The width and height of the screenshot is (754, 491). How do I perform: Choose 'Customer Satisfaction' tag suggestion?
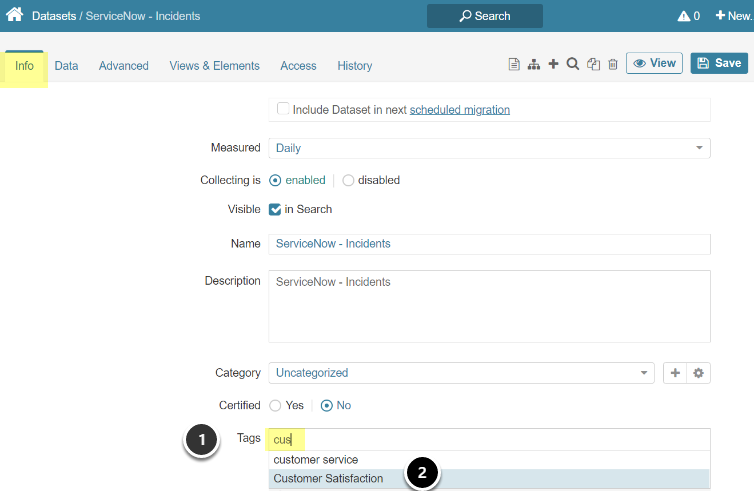tap(490, 478)
